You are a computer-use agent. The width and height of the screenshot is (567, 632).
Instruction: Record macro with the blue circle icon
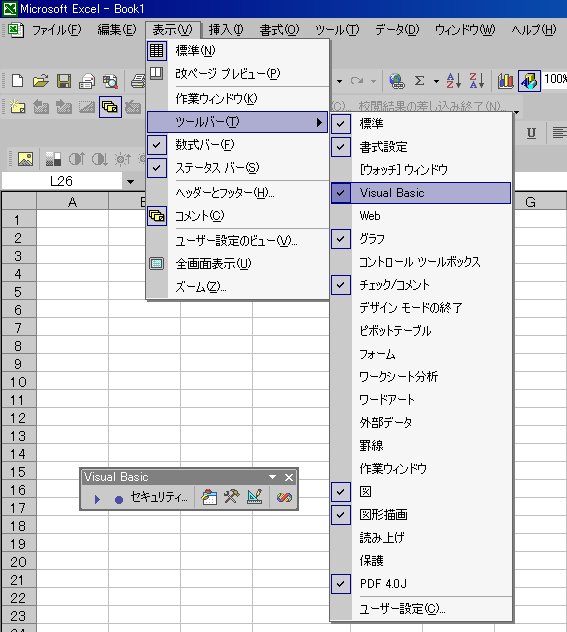(118, 499)
